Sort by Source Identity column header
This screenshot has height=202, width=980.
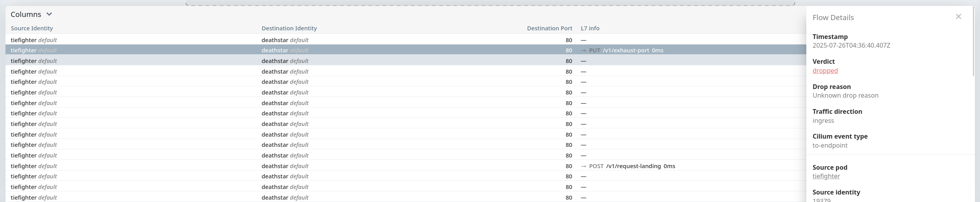(32, 28)
